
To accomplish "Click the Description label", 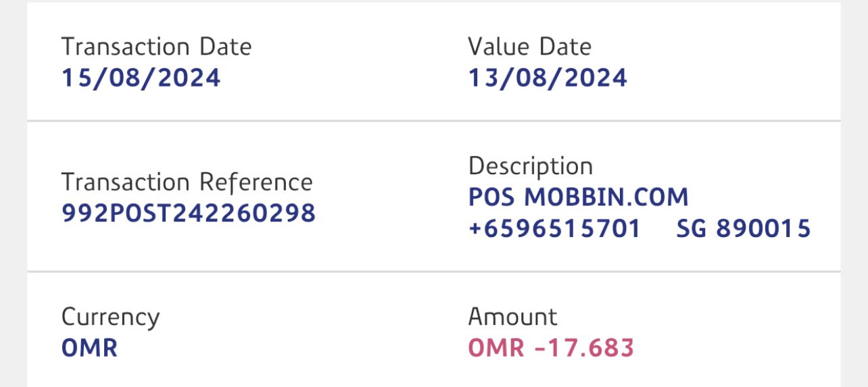I will tap(530, 166).
